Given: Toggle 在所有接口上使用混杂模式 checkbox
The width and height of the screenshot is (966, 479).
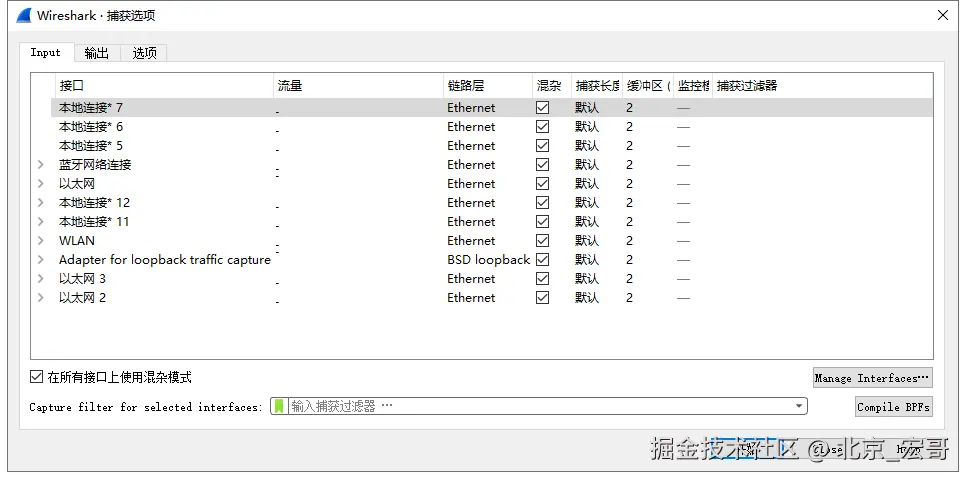Looking at the screenshot, I should (36, 377).
